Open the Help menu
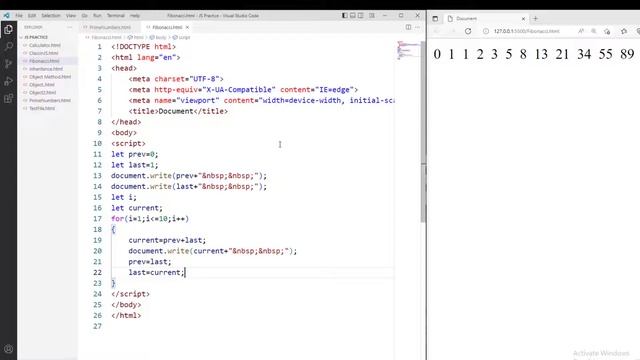Image resolution: width=640 pixels, height=360 pixels. (x=135, y=16)
